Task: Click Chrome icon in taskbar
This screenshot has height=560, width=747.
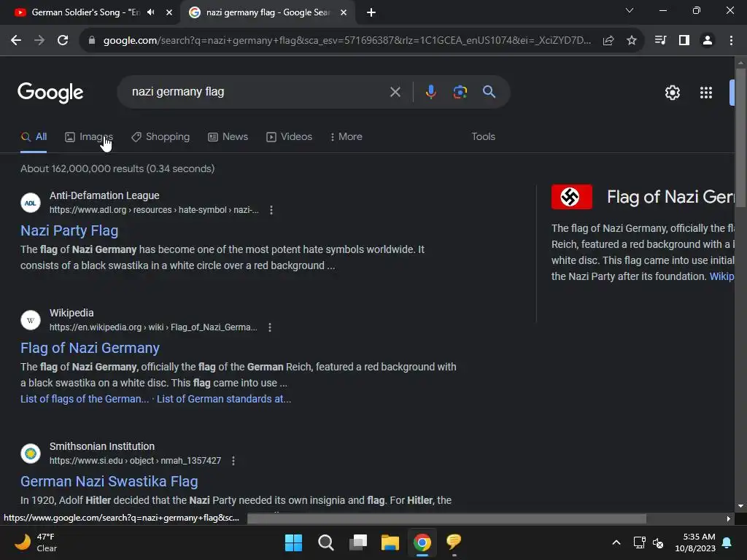Action: [x=422, y=542]
